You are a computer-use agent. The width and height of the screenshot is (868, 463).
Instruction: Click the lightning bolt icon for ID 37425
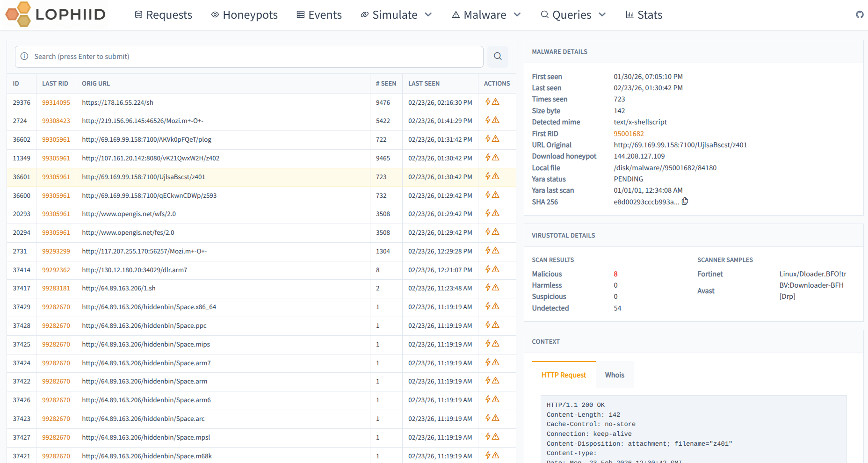[x=488, y=343]
